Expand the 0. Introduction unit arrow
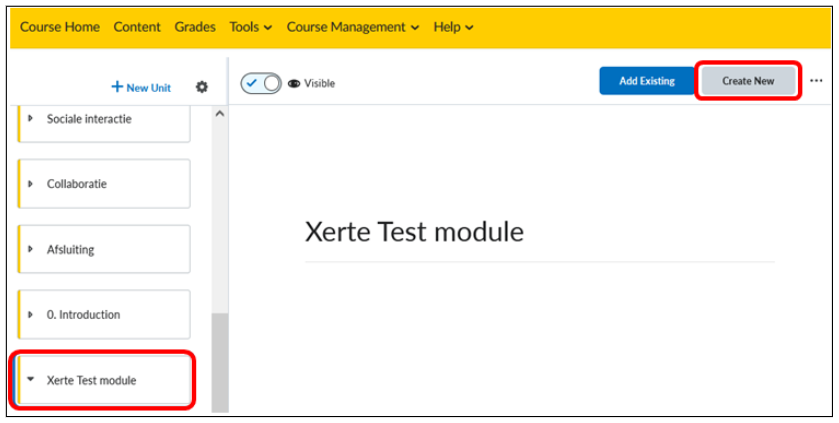Image resolution: width=839 pixels, height=423 pixels. [x=30, y=314]
